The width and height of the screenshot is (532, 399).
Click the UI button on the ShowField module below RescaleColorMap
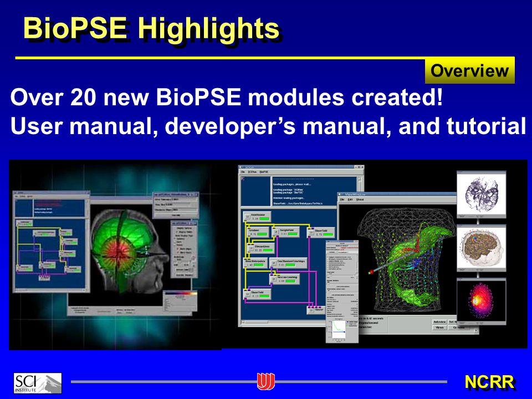tap(248, 294)
